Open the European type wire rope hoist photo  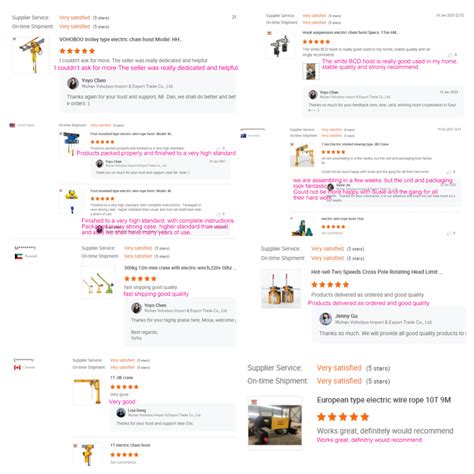pos(275,422)
